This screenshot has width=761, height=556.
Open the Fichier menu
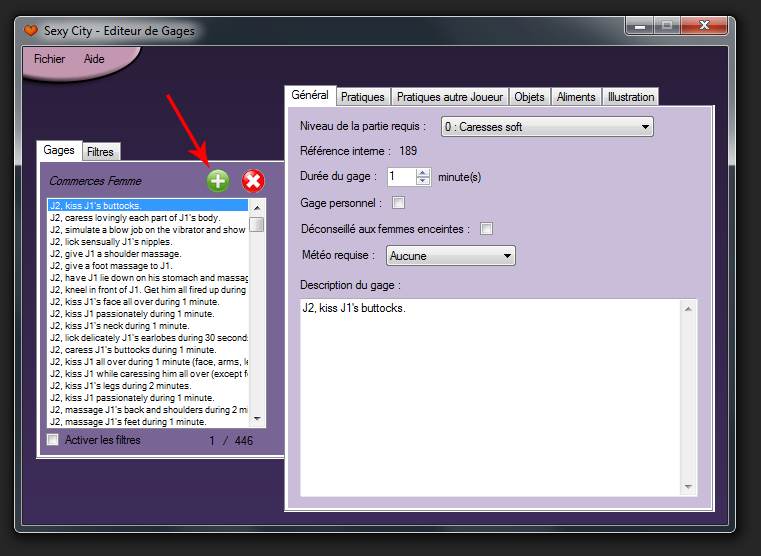(x=49, y=59)
